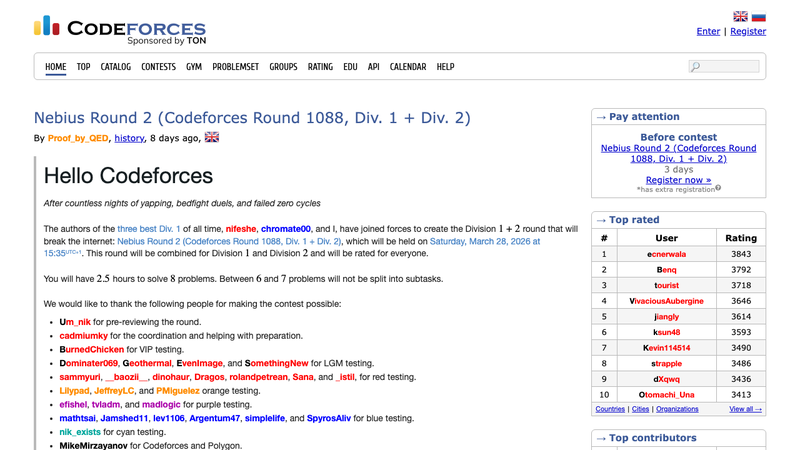Switch language to English flag

click(x=740, y=17)
